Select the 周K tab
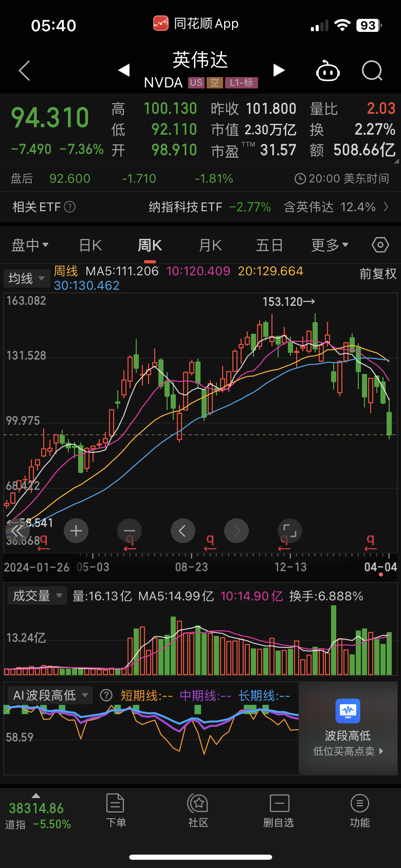 pyautogui.click(x=150, y=245)
